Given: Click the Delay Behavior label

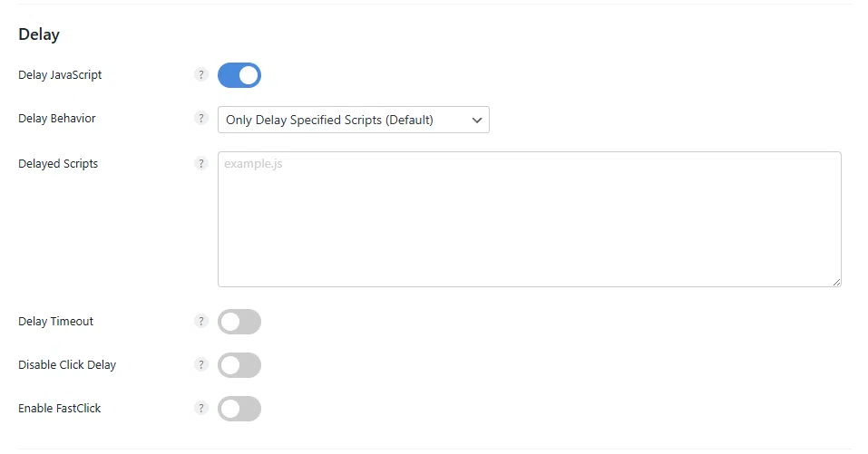Looking at the screenshot, I should point(57,119).
